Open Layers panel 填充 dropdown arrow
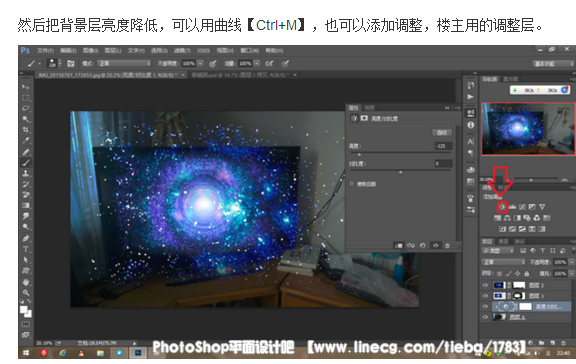 click(x=571, y=274)
